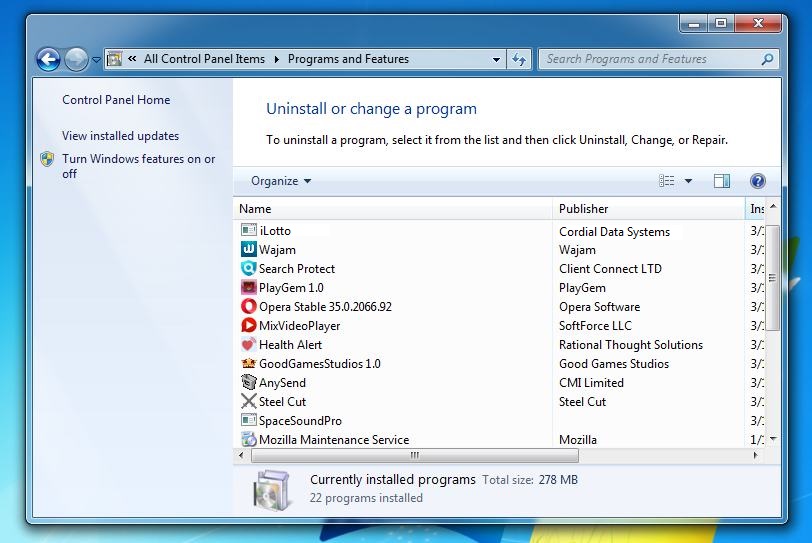Open Control Panel Home link
This screenshot has height=543, width=812.
(116, 100)
